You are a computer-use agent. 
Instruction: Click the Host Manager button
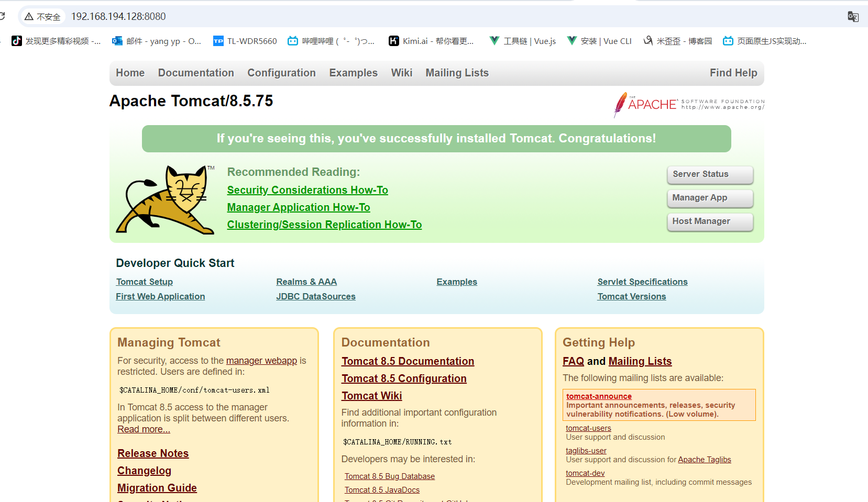[x=710, y=221]
